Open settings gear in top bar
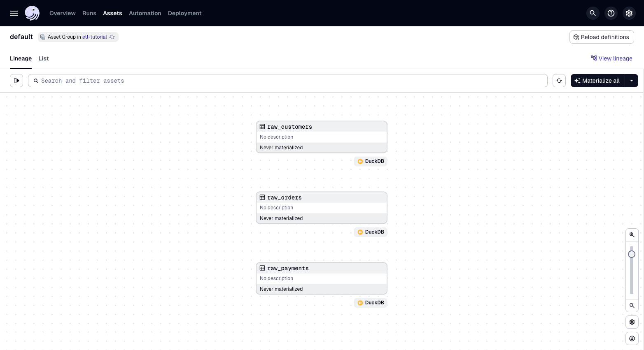 coord(629,13)
